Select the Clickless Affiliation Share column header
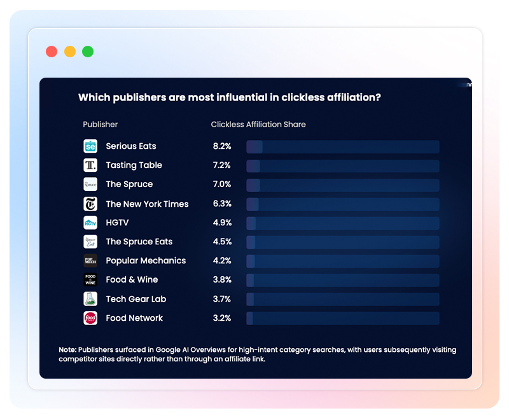Screen dimensions: 509x420 pos(258,125)
